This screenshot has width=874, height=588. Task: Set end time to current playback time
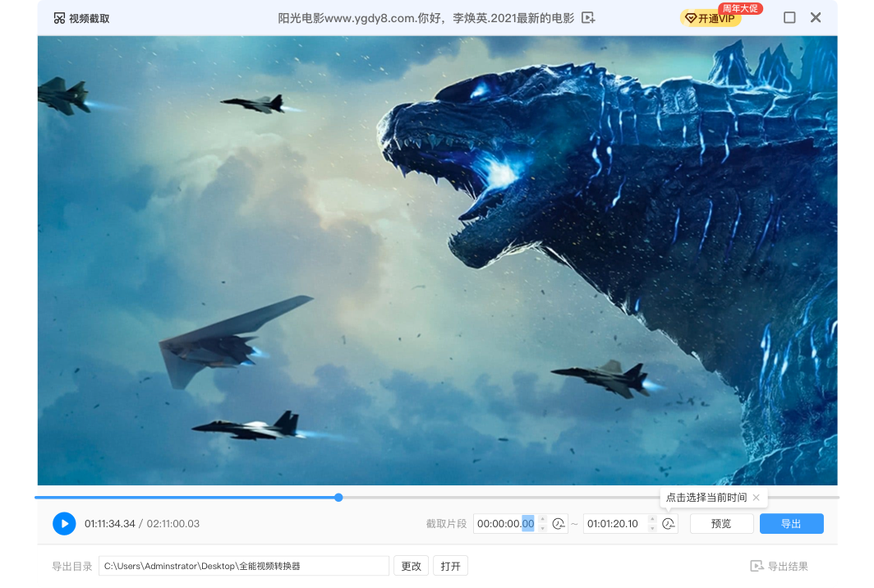(x=669, y=524)
